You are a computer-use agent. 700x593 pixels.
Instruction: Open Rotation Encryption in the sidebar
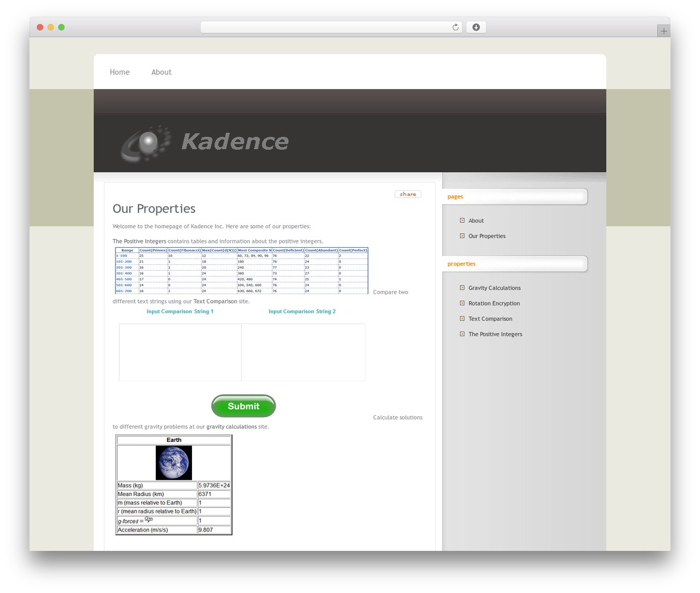pos(494,304)
